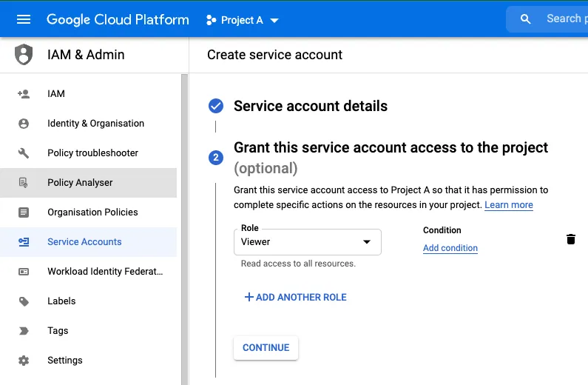
Task: Open Policy Analyser
Action: tap(89, 182)
